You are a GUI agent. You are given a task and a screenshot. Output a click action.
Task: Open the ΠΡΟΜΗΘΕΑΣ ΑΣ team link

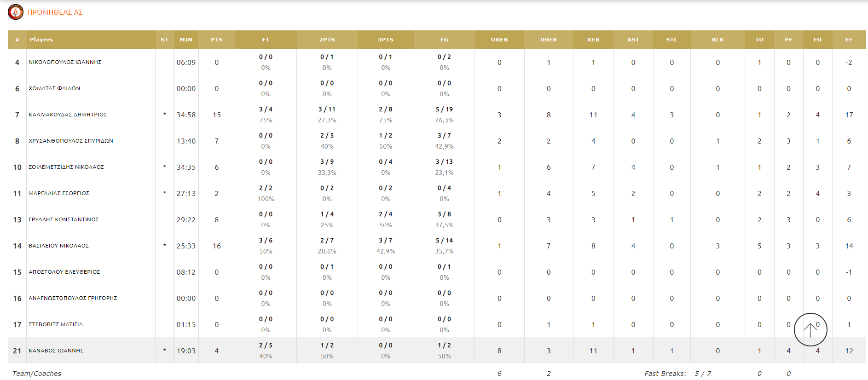pos(55,12)
